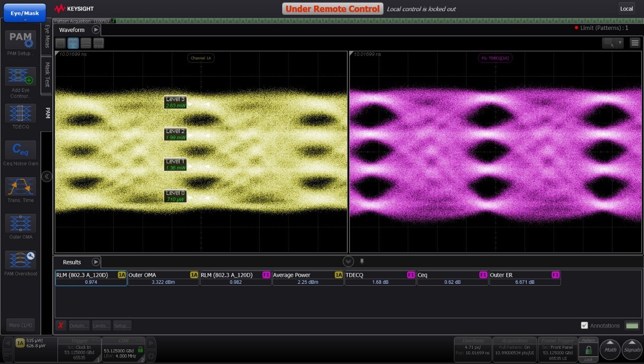
Task: Select the Trans. Time measurement icon
Action: 20,187
